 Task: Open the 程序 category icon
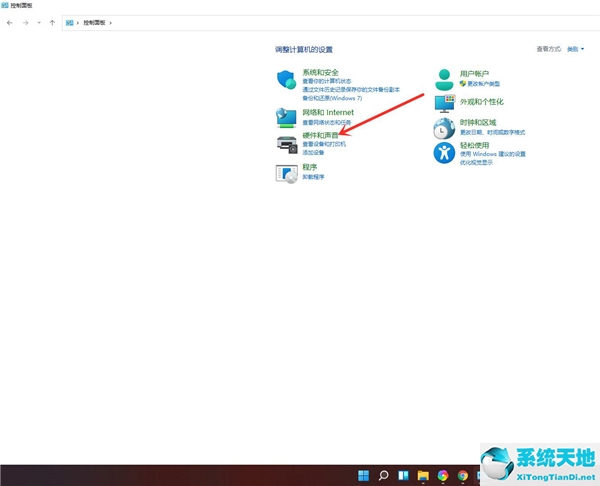click(287, 174)
